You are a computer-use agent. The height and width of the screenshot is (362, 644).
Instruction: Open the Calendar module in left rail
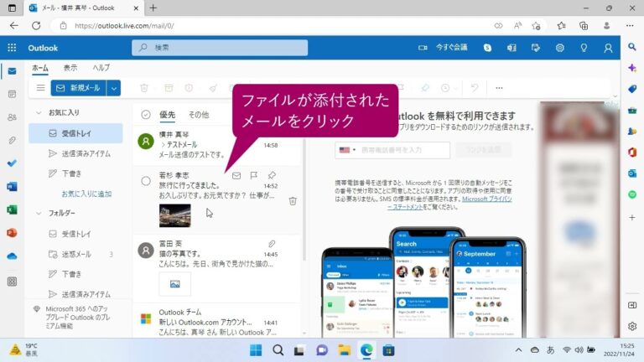[12, 94]
